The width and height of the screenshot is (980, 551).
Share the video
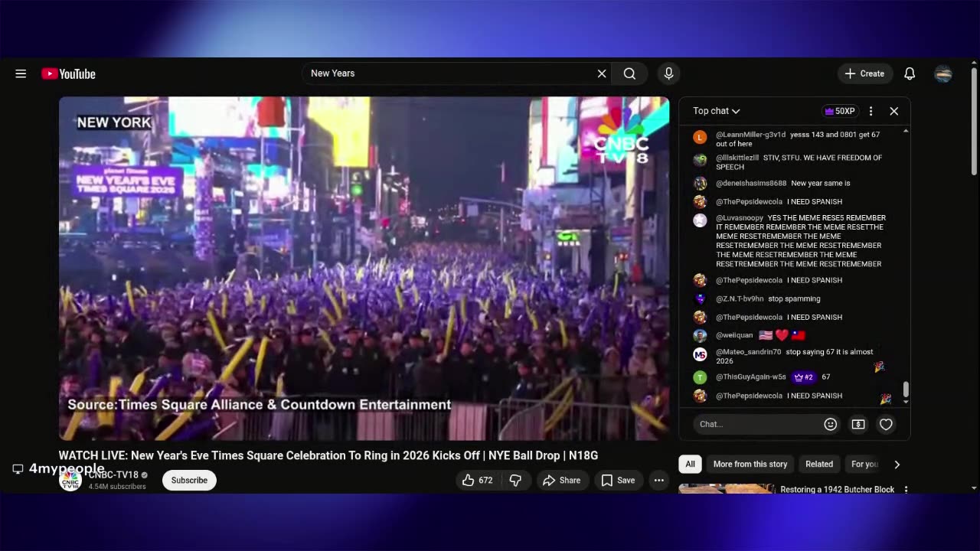pos(561,480)
